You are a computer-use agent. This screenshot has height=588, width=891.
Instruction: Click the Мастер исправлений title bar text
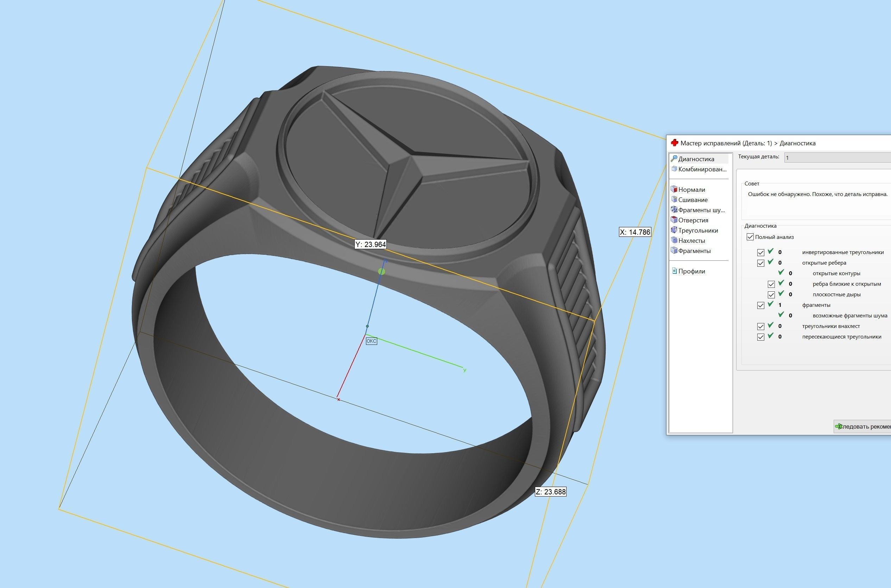748,143
